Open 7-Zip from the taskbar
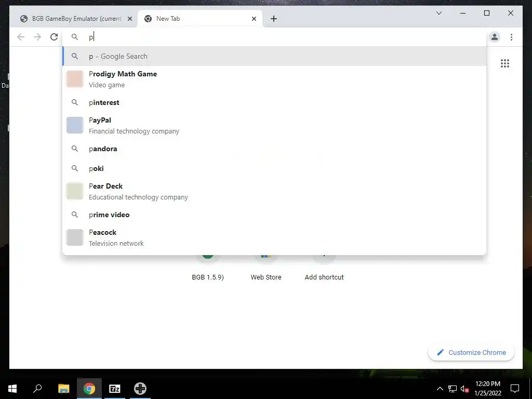This screenshot has width=532, height=399. pyautogui.click(x=115, y=389)
